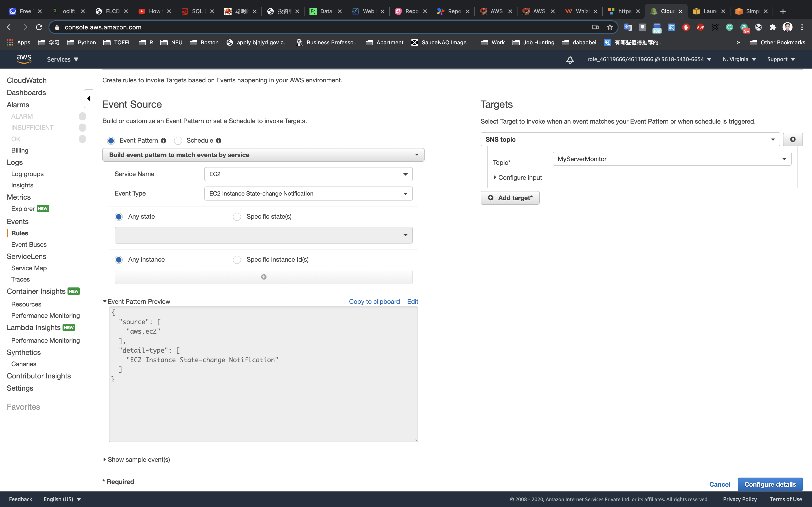Click Copy to clipboard link
Viewport: 812px width, 507px height.
(374, 301)
